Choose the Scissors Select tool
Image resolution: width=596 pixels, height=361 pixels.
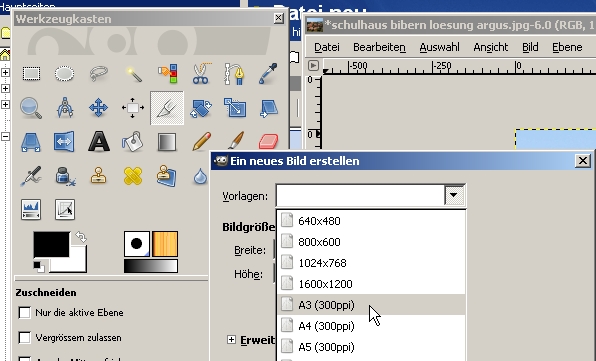(x=201, y=73)
